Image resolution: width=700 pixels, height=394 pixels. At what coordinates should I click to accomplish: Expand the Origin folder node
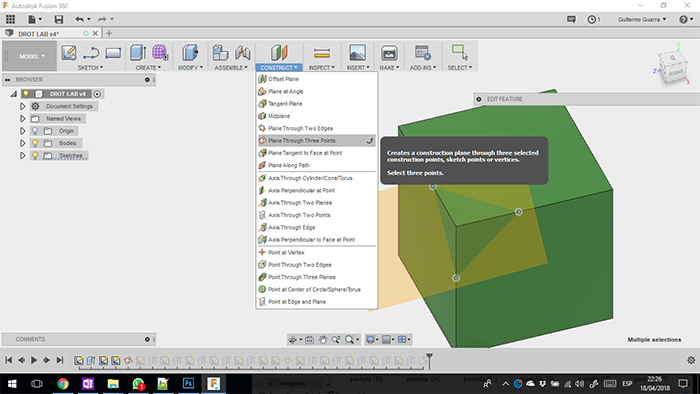pos(22,131)
